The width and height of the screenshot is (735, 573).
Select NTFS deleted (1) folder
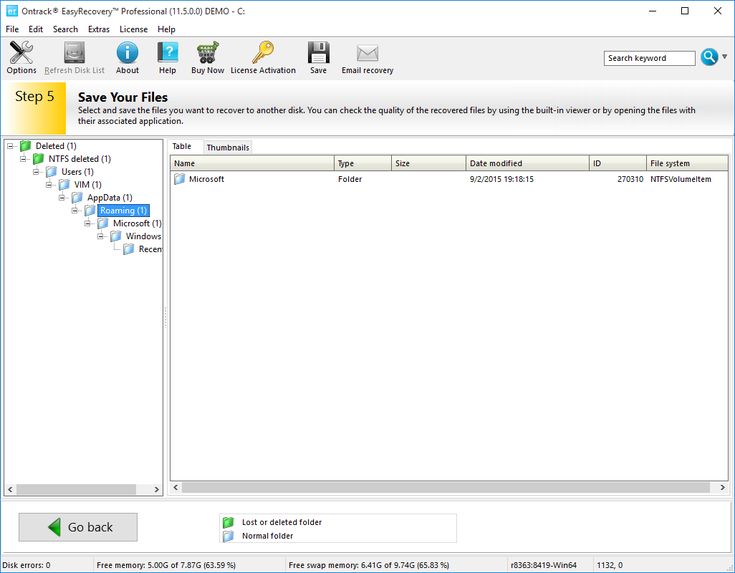pos(79,159)
